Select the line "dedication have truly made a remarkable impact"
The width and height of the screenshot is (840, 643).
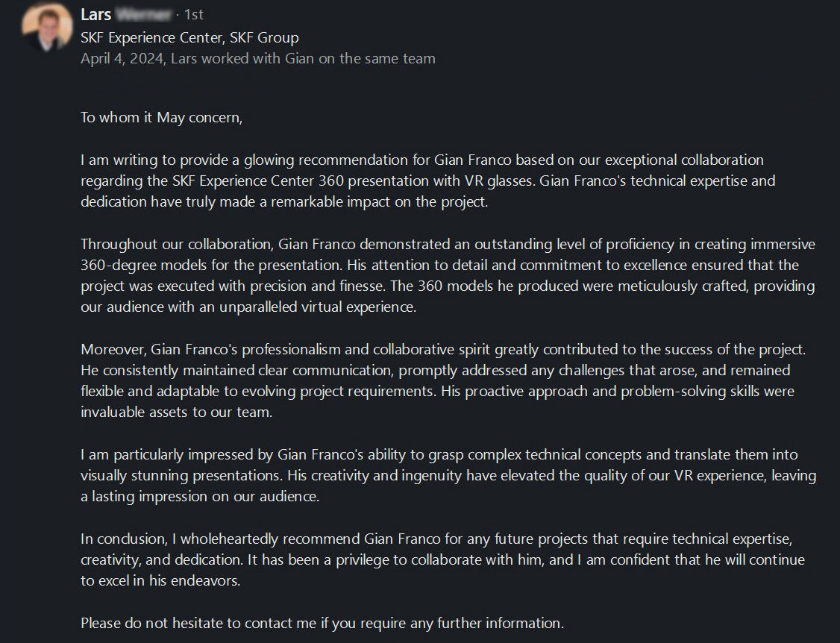(284, 201)
